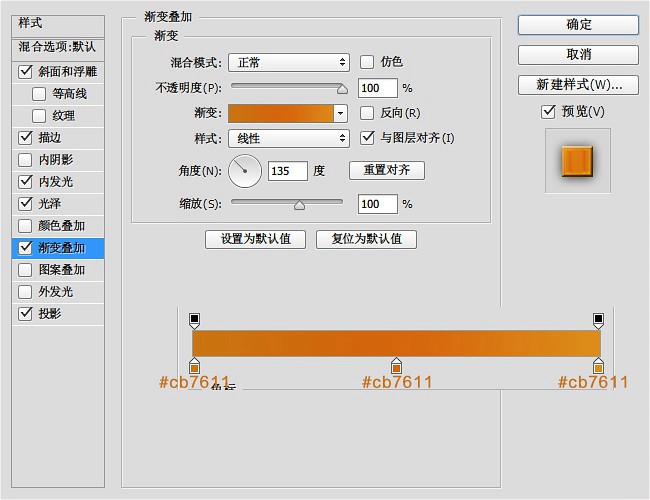Select the 投影 style row
This screenshot has height=500, width=650.
tap(58, 314)
